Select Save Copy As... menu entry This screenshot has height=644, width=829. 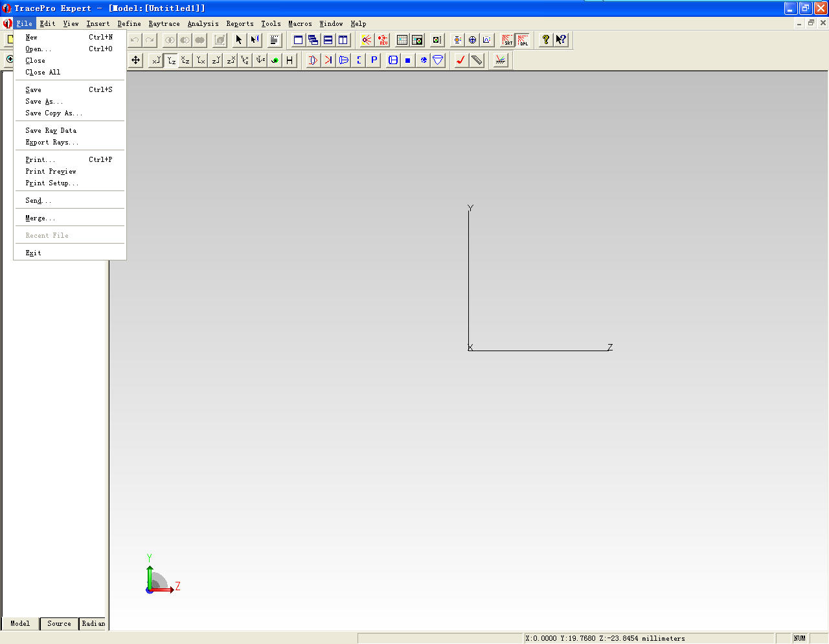click(x=70, y=113)
